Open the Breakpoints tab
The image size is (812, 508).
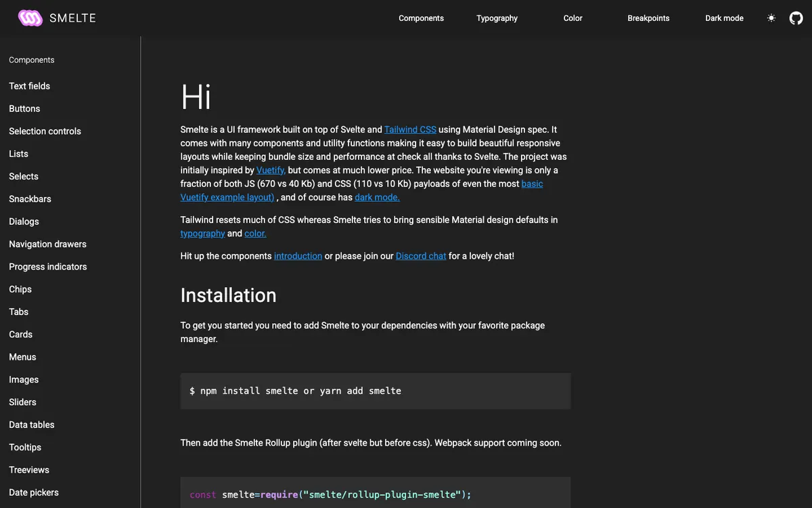pyautogui.click(x=648, y=18)
